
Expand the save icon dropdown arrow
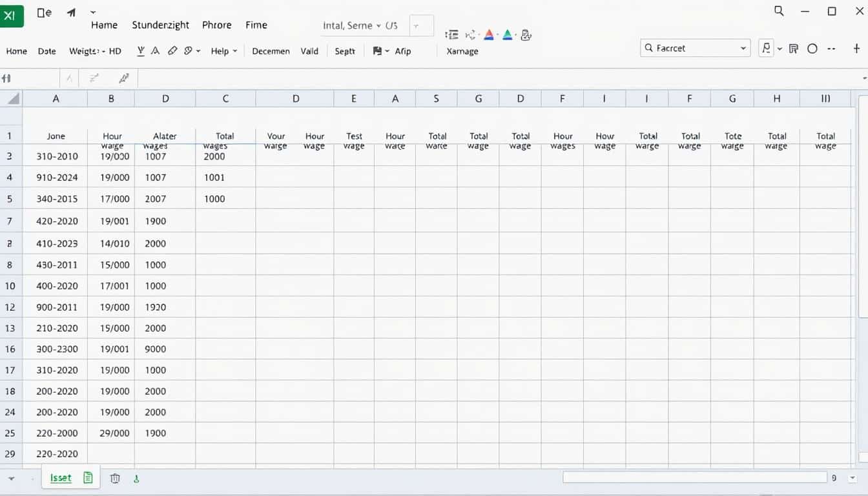pos(387,51)
